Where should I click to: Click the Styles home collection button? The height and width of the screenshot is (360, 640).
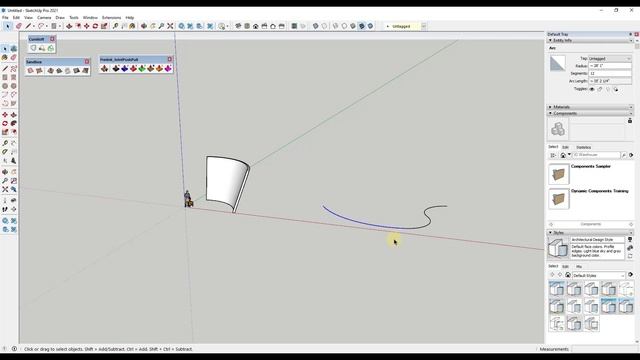pos(568,275)
